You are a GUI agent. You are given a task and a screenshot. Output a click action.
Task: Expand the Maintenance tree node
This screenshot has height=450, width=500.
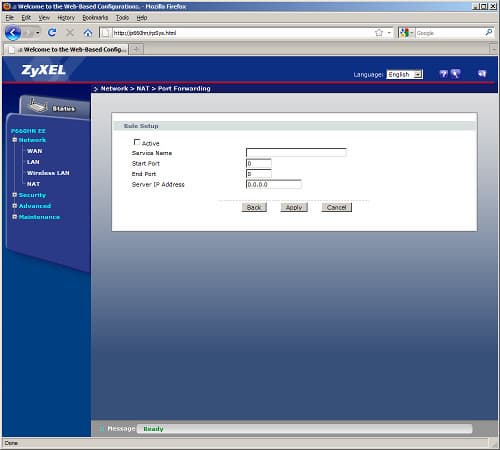15,217
